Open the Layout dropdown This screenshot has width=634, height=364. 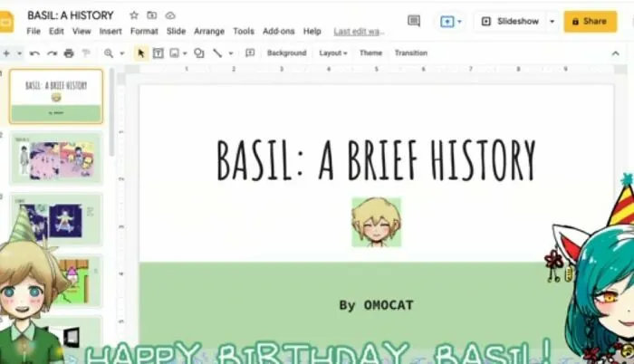click(332, 53)
